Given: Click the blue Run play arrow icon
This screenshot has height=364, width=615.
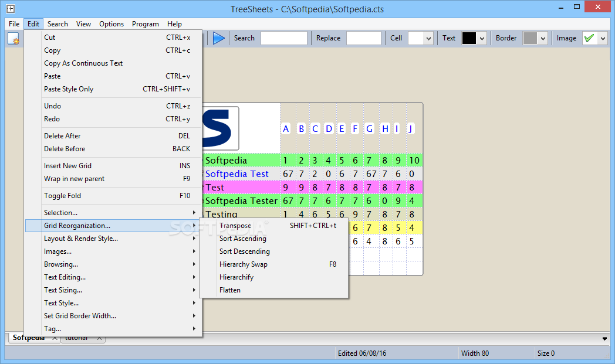Looking at the screenshot, I should click(218, 38).
